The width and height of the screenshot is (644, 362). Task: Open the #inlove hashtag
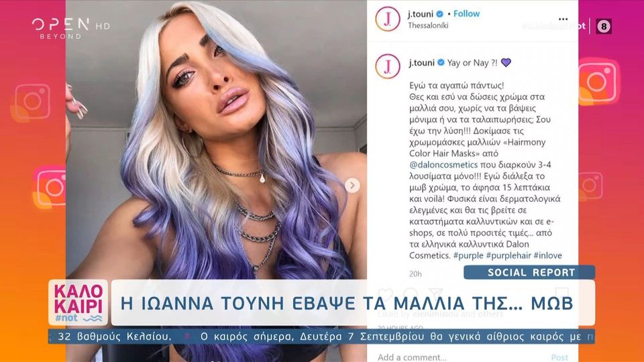[x=547, y=255]
